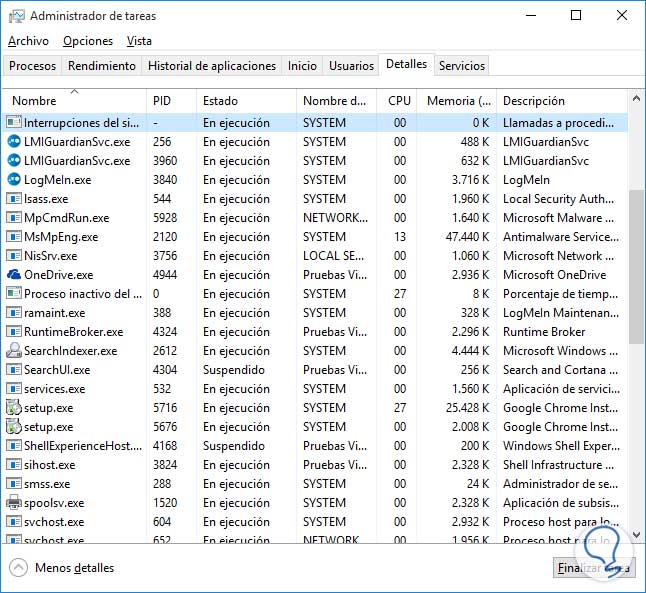Select the Detalles tab
646x593 pixels.
[406, 64]
